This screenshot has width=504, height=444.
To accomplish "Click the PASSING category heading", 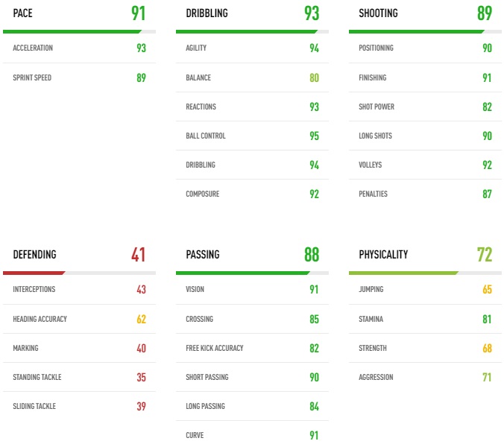I will [202, 255].
